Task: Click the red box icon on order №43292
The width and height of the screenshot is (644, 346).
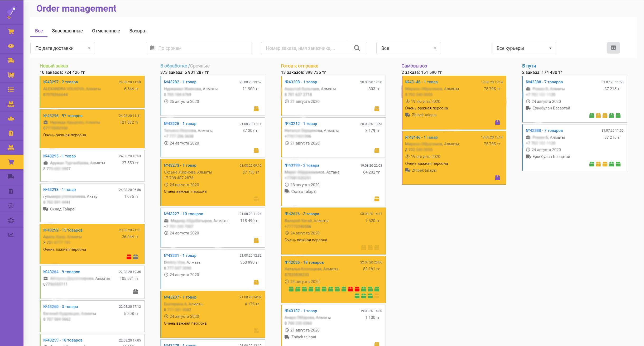Action: coord(129,257)
